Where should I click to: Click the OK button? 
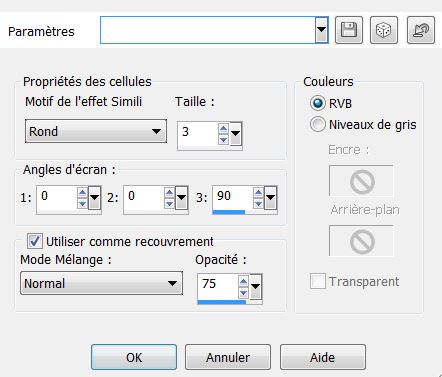pos(134,357)
